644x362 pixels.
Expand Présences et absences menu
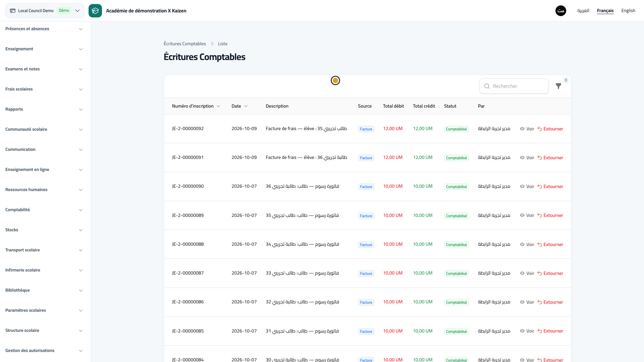coord(44,29)
